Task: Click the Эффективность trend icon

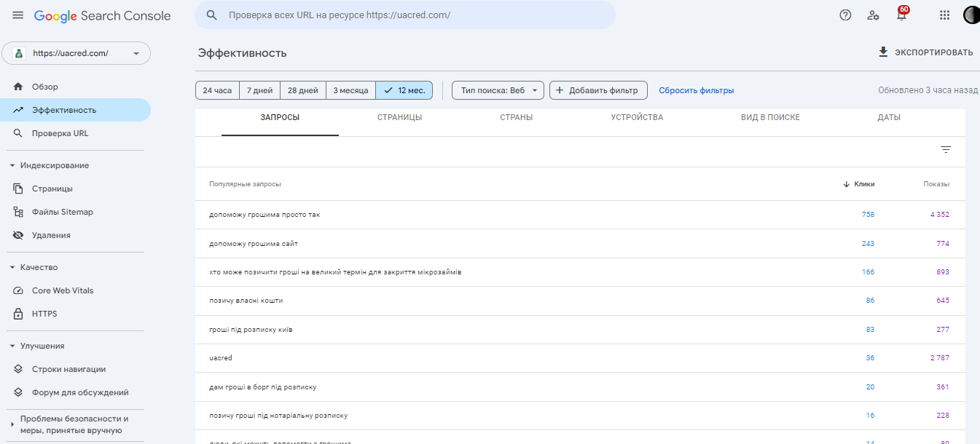Action: click(18, 110)
